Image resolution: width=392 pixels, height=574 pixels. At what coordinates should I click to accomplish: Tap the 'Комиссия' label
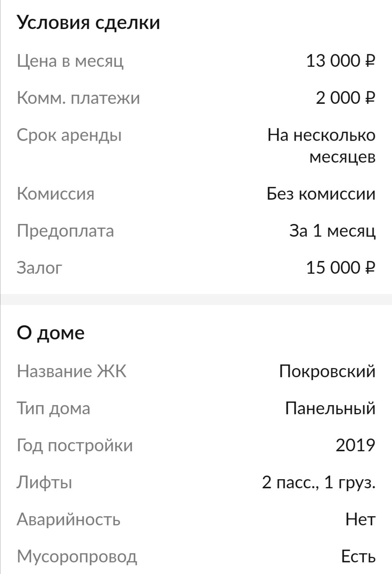pyautogui.click(x=55, y=194)
